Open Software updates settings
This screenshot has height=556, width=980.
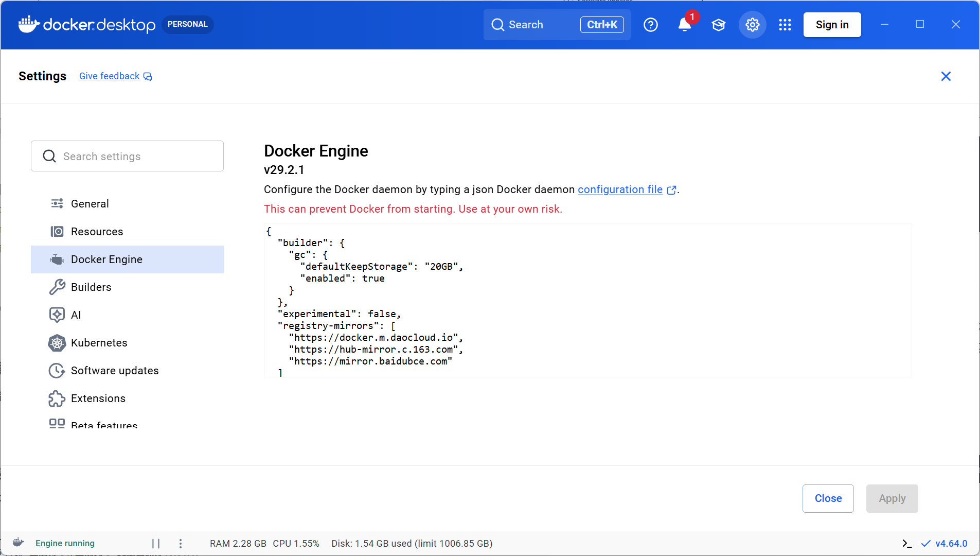pyautogui.click(x=127, y=371)
